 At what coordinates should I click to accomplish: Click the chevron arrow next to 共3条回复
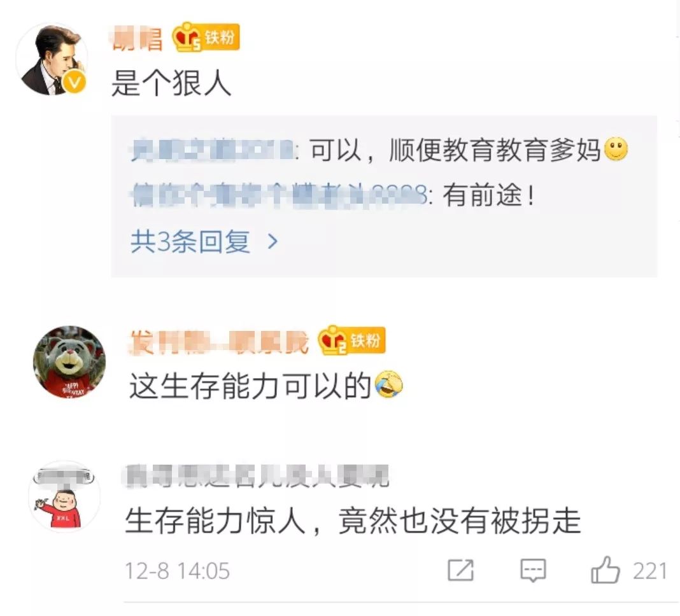tap(273, 241)
